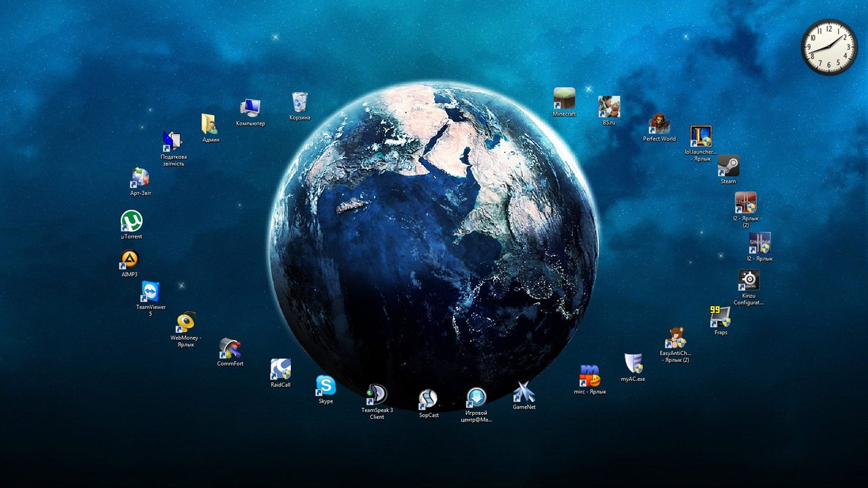Image resolution: width=868 pixels, height=488 pixels.
Task: Click the SopCast icon
Action: point(428,399)
